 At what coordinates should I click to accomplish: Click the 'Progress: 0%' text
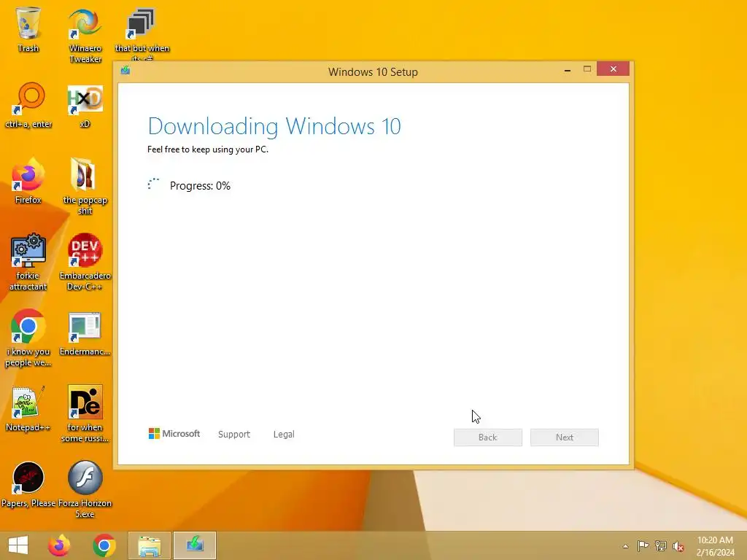[x=200, y=186]
